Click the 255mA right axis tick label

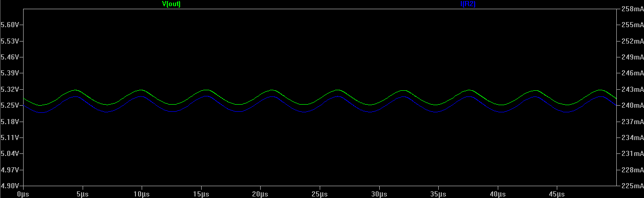coord(632,25)
